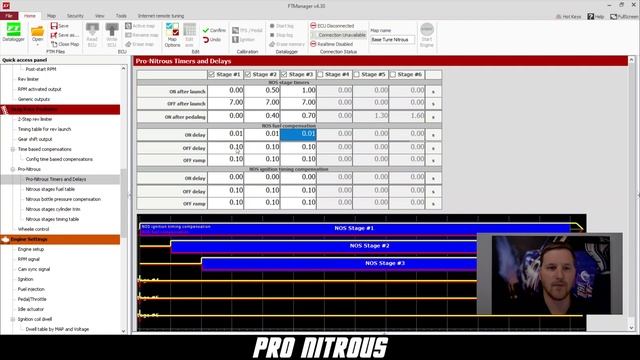Select Stage #3 ON after pedaling 0.70 cell

pos(298,116)
